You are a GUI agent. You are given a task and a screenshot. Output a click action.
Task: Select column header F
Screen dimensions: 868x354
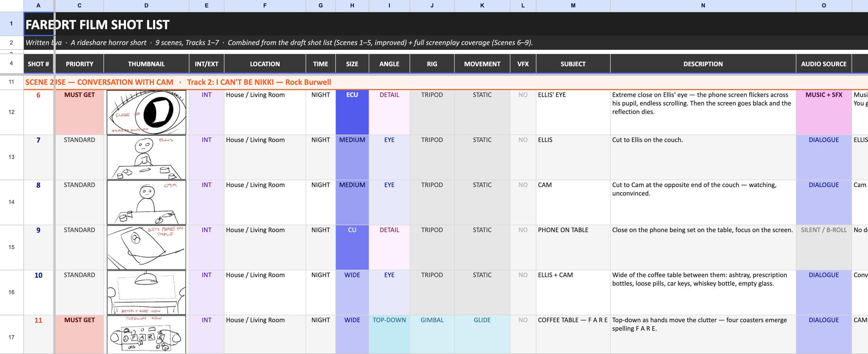coord(265,6)
